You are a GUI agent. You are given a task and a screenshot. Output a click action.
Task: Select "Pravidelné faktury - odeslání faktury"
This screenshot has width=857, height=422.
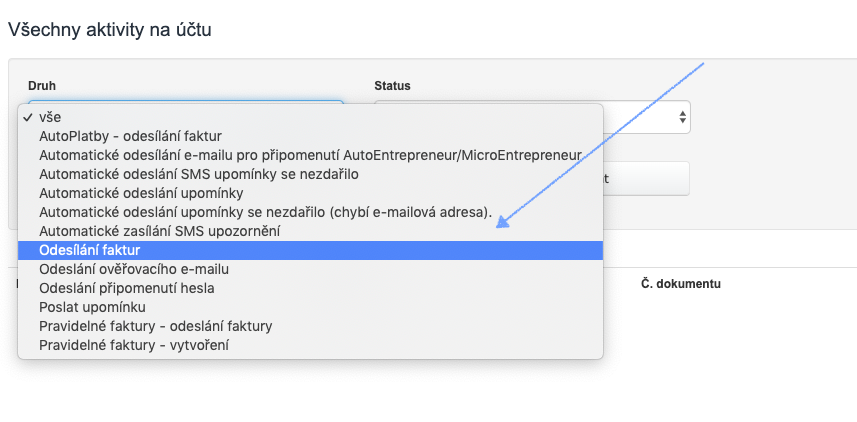coord(156,326)
